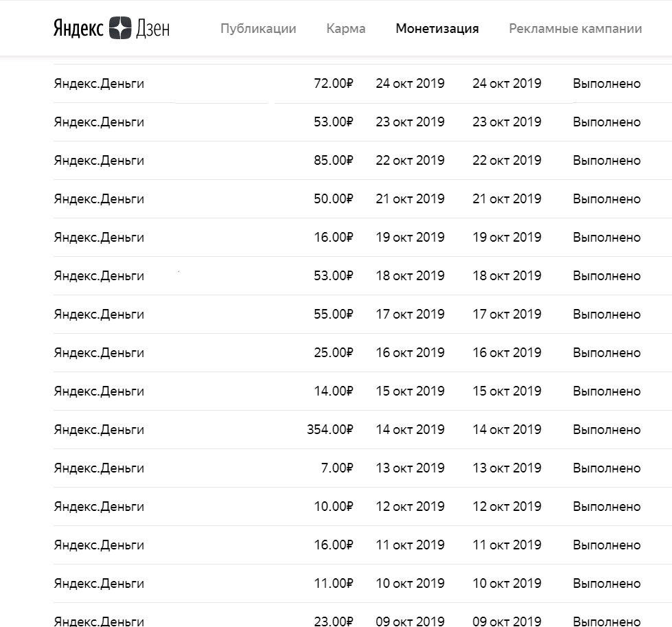Click the Яндекс wordmark in header
This screenshot has width=672, height=627.
click(78, 29)
